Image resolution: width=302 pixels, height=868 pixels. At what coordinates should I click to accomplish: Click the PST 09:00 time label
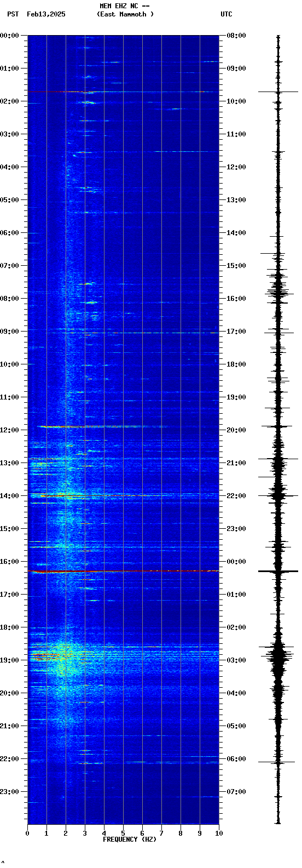tap(9, 332)
